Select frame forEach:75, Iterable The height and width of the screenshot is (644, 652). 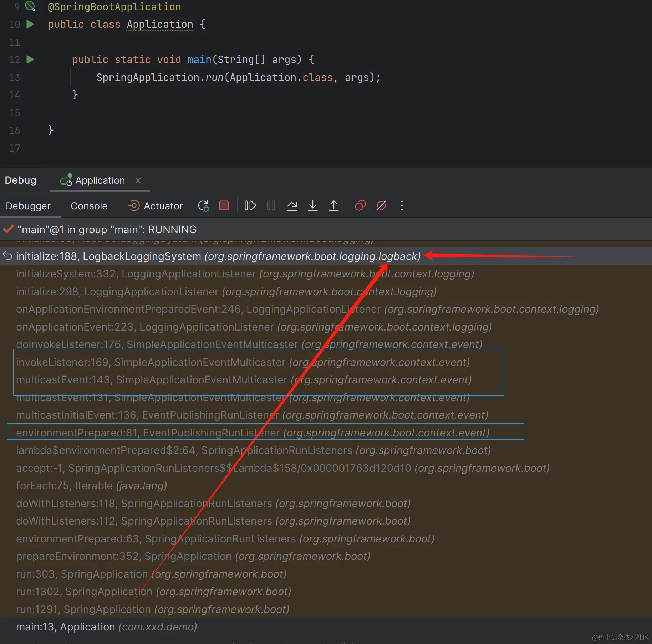coord(326,486)
